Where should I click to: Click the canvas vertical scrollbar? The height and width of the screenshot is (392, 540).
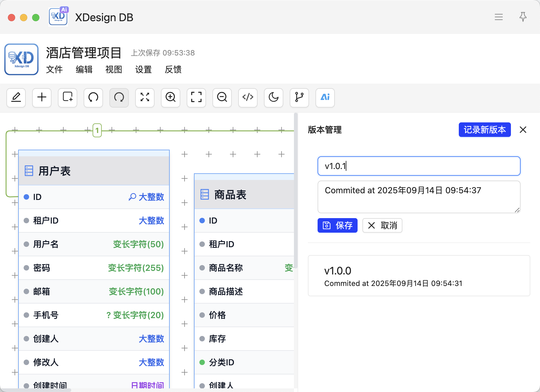coord(296,191)
